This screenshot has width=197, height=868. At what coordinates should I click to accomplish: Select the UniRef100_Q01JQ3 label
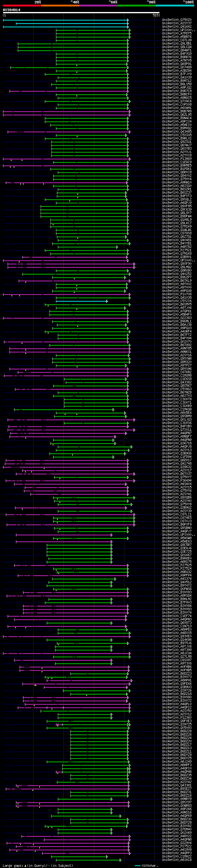(x=177, y=419)
